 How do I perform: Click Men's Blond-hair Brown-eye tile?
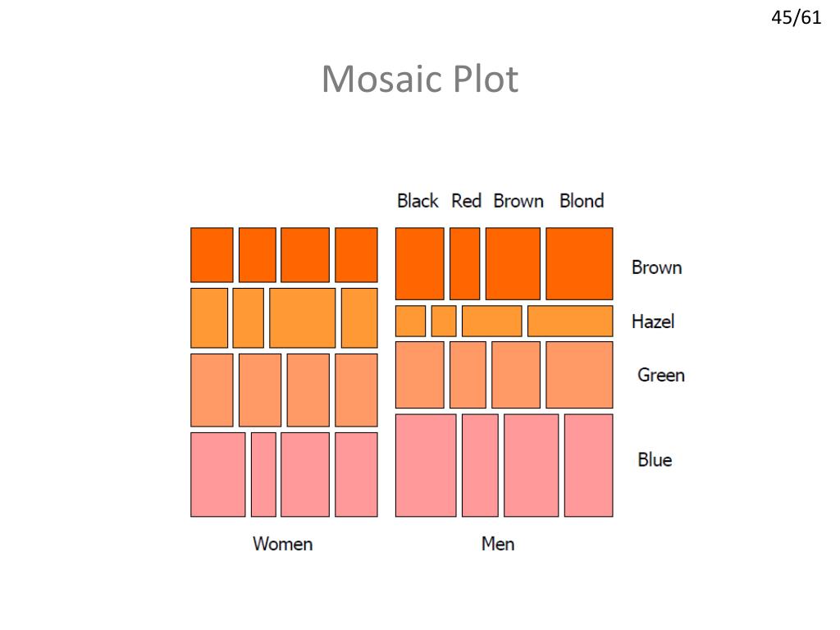pyautogui.click(x=579, y=263)
